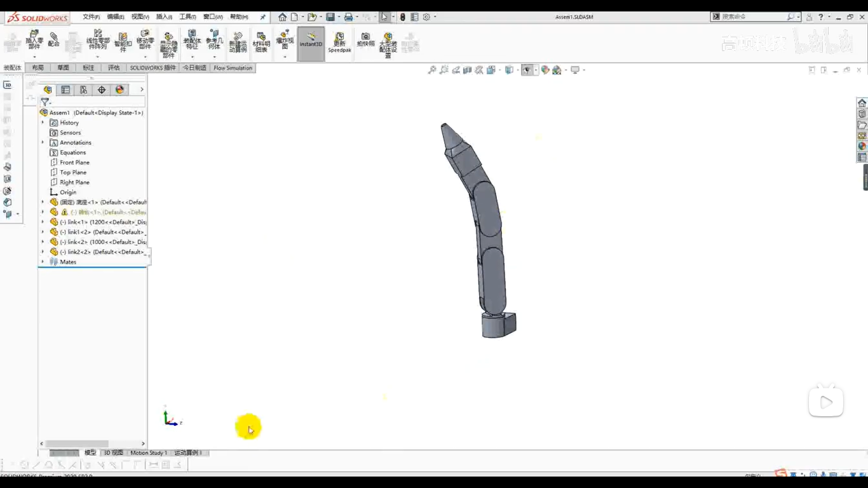Screen dimensions: 868x488
Task: Open the Linear Component Pattern dropdown arrow
Action: [x=98, y=57]
